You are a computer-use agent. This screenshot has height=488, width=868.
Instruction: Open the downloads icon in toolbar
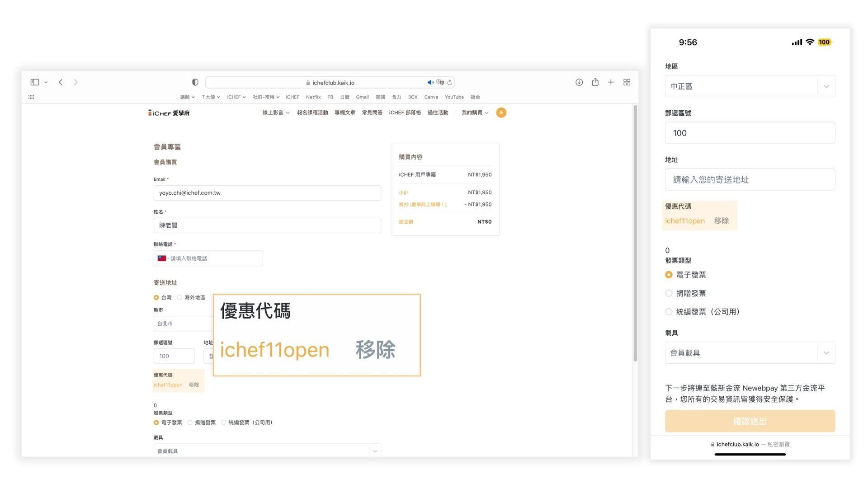coord(579,82)
